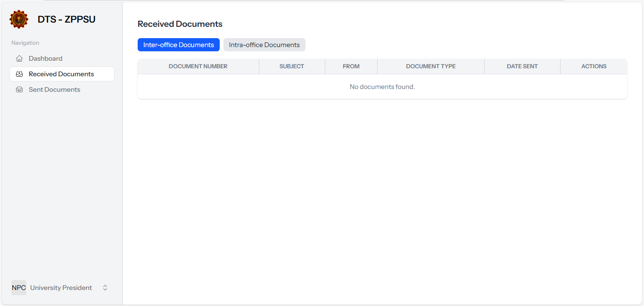The image size is (644, 306).
Task: Click the FROM column header
Action: click(x=351, y=66)
